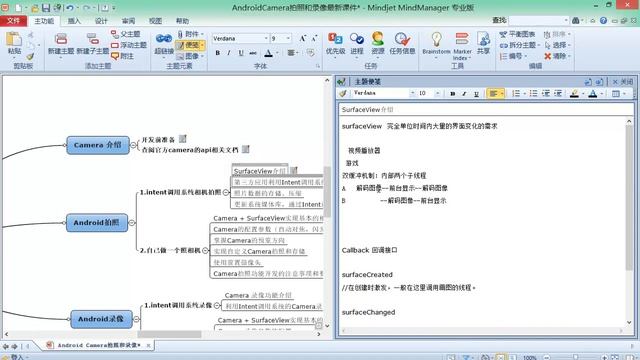Click the Android Camera拍照和录像 document tab
Viewport: 640px width, 360px height.
[99, 345]
